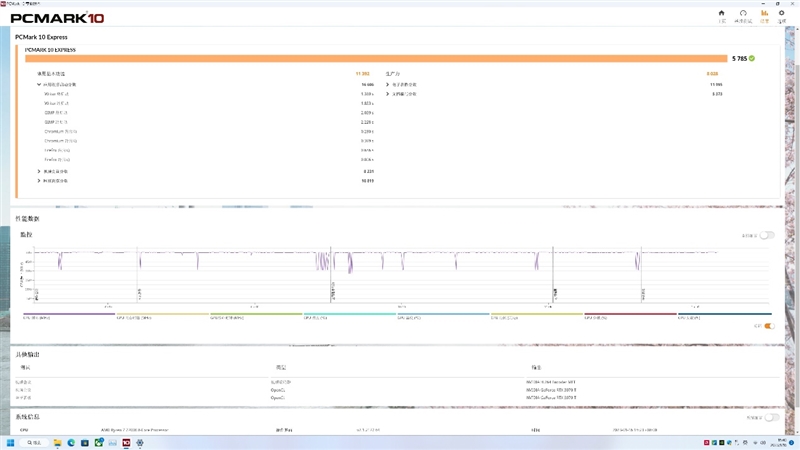Screen dimensions: 800x450
Task: Open the Benchmarks gauge icon
Action: (x=743, y=13)
